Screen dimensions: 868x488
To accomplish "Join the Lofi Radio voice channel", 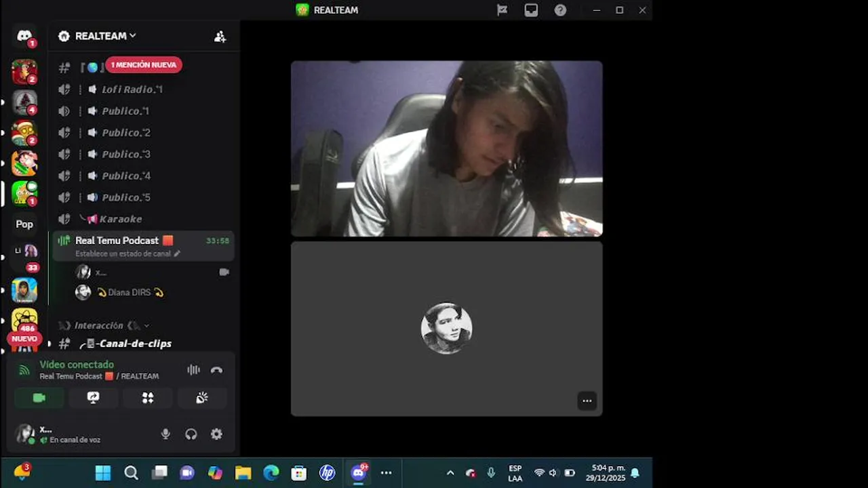I will [144, 89].
